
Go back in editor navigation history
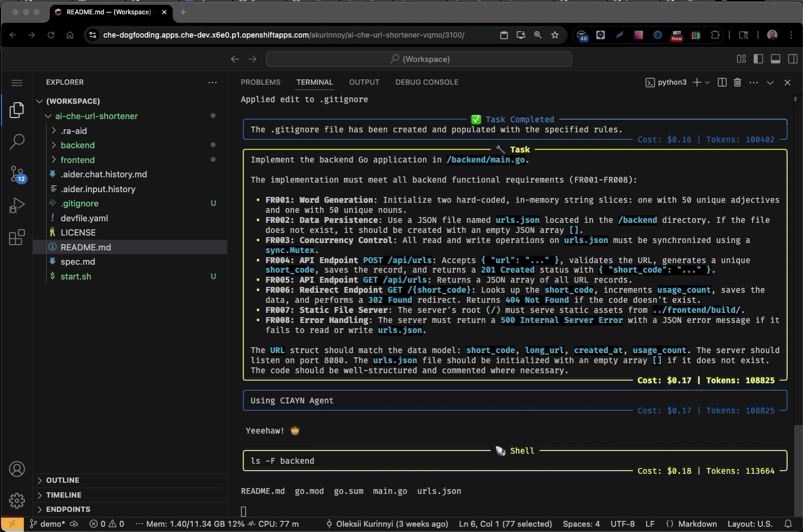(235, 59)
